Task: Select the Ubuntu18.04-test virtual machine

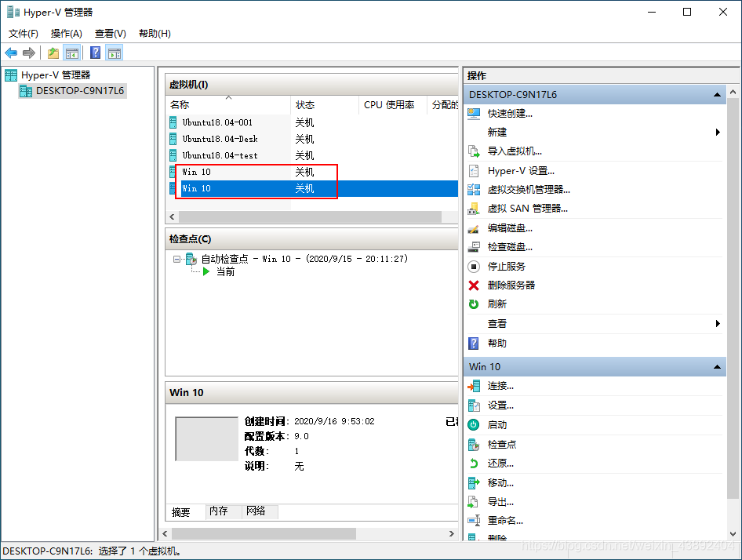Action: (220, 156)
